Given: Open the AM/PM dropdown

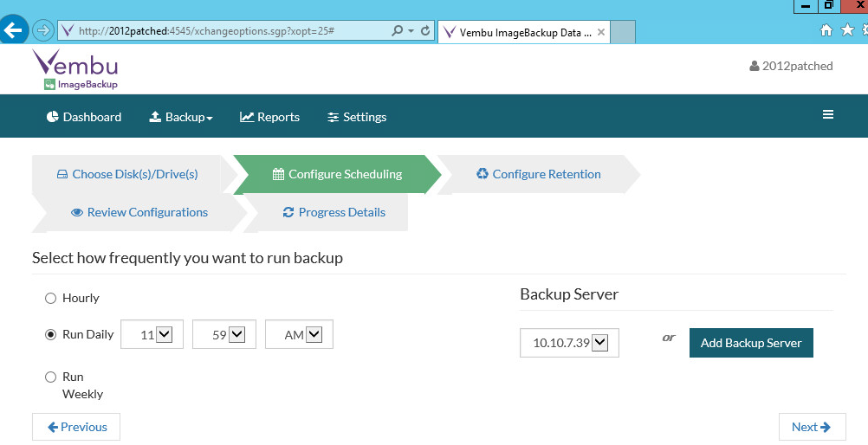Looking at the screenshot, I should pos(299,334).
